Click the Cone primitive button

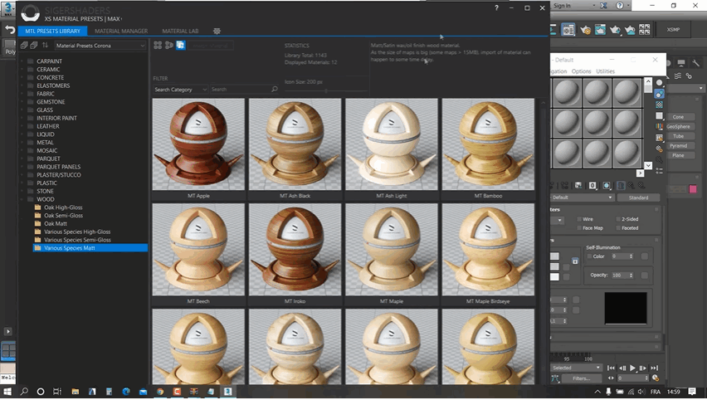[x=678, y=117]
